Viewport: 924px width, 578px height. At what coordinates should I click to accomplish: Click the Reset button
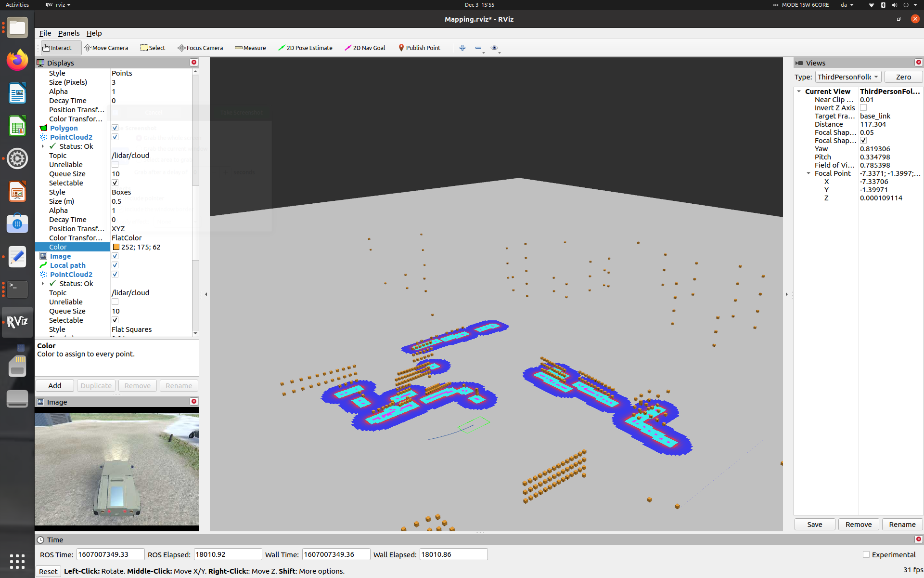point(48,571)
